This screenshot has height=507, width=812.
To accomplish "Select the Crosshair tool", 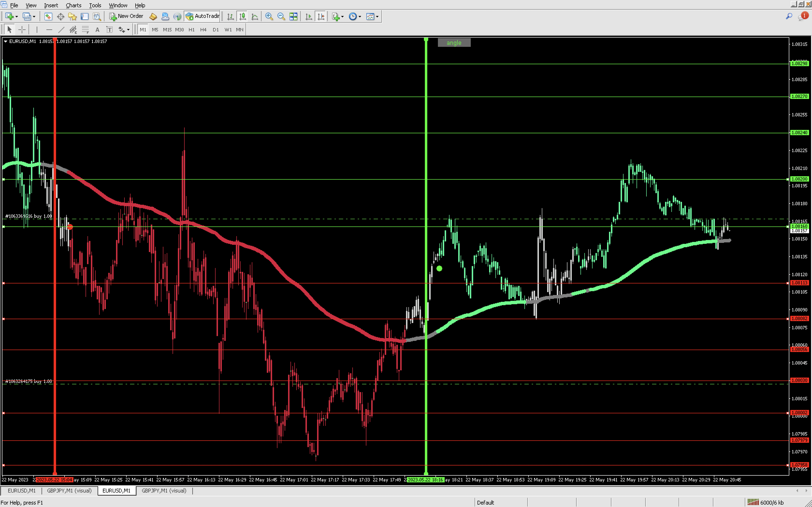I will (22, 30).
